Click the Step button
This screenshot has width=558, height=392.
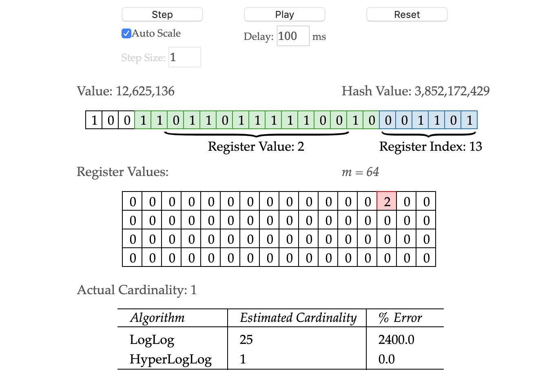(162, 14)
